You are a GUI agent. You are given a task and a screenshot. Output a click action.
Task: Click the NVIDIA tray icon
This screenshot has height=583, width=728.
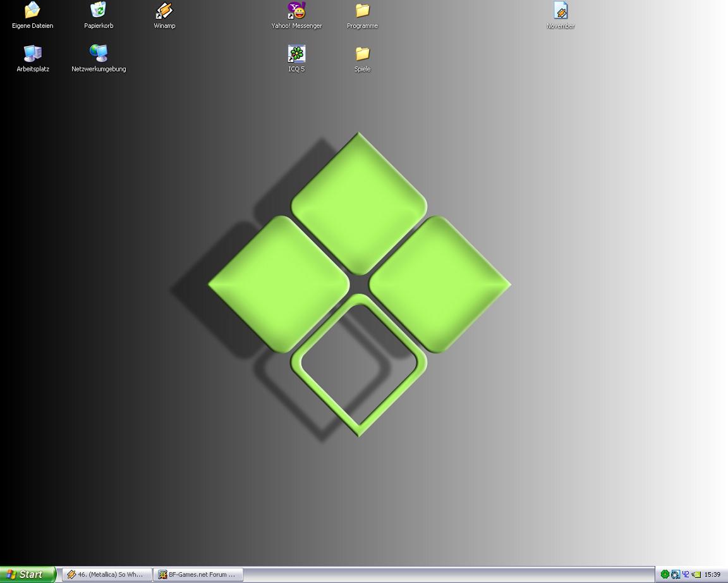pyautogui.click(x=696, y=575)
